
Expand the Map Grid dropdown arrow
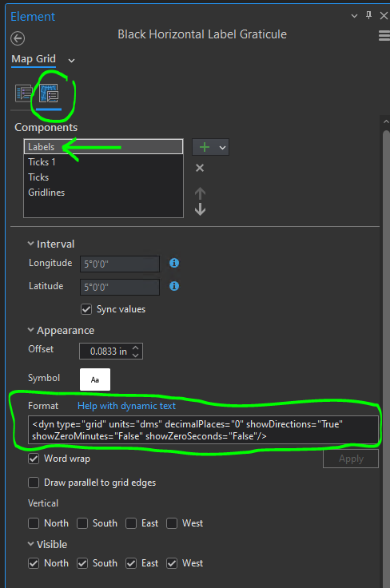pos(71,61)
